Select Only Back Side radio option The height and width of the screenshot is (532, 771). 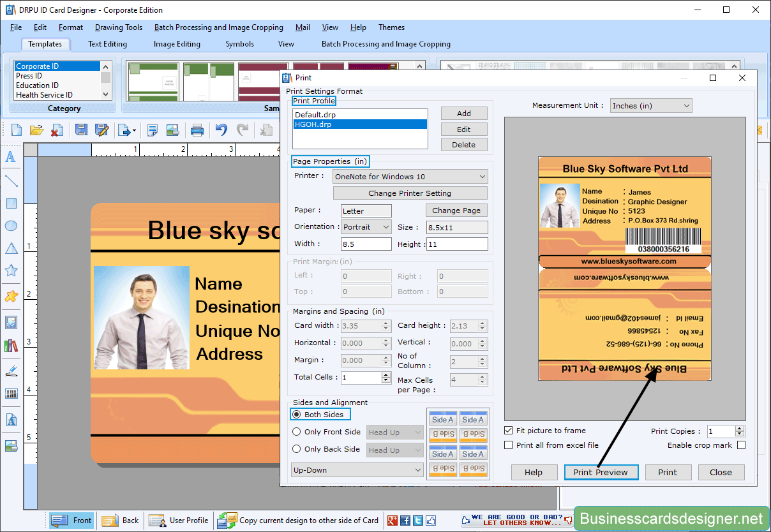pyautogui.click(x=297, y=449)
